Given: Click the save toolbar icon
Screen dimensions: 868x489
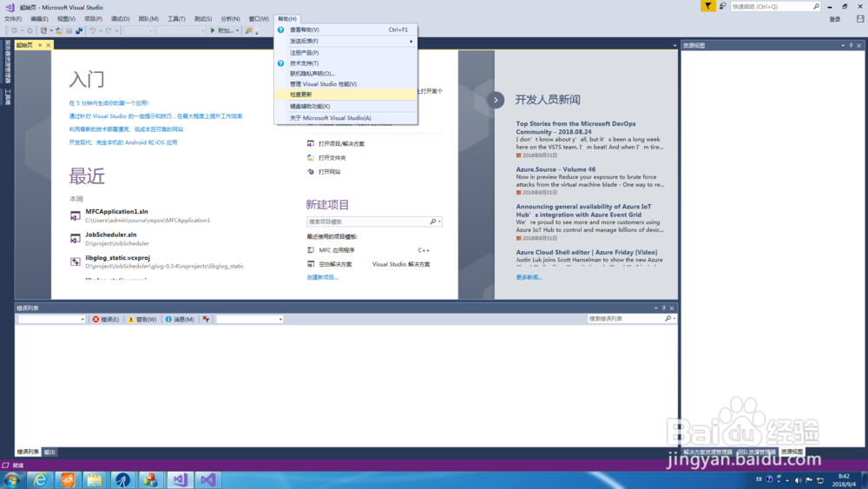Looking at the screenshot, I should click(x=69, y=30).
